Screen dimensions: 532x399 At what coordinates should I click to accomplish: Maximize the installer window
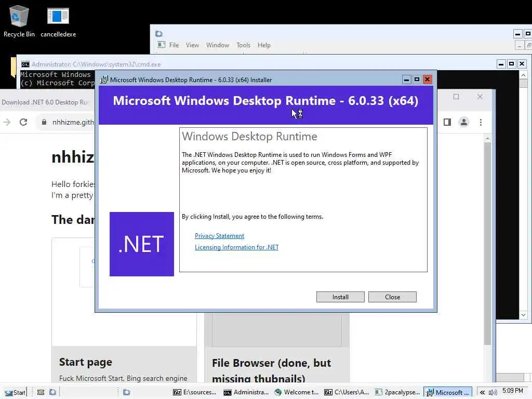click(417, 79)
